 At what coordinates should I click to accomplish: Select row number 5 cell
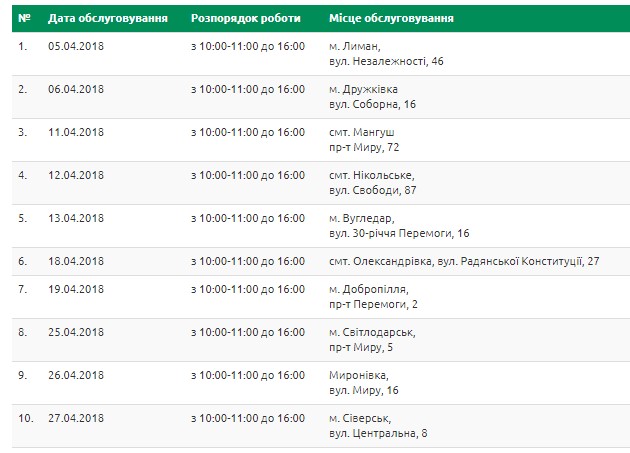point(22,218)
